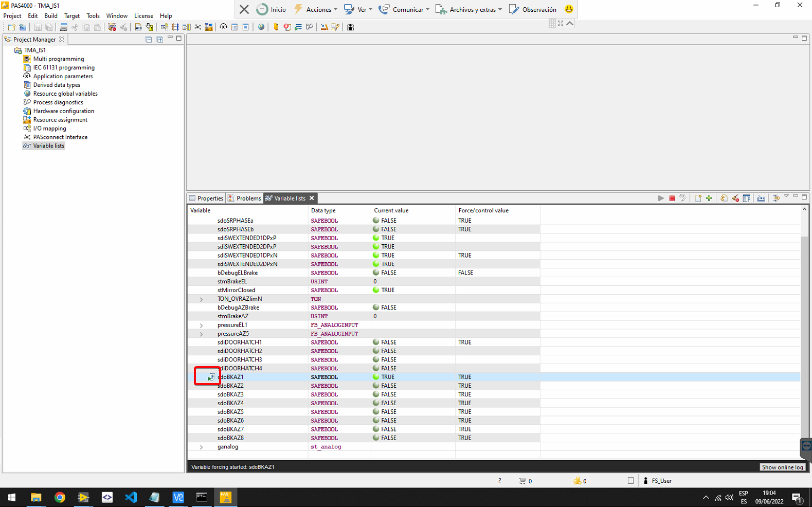812x507 pixels.
Task: Switch to the Properties tab
Action: [206, 198]
